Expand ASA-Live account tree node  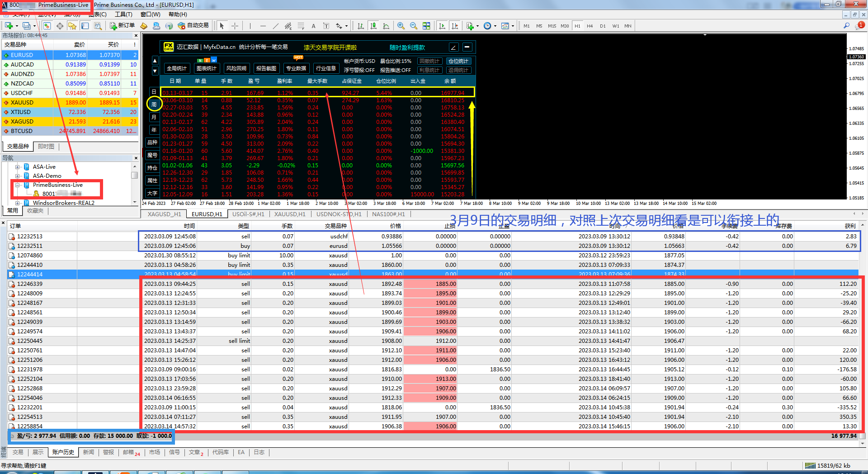(x=17, y=167)
